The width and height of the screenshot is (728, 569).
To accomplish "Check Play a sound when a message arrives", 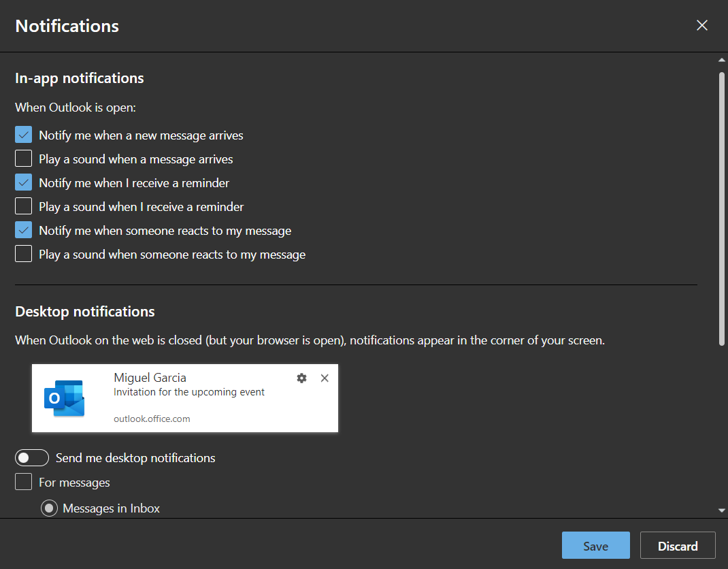I will (23, 158).
